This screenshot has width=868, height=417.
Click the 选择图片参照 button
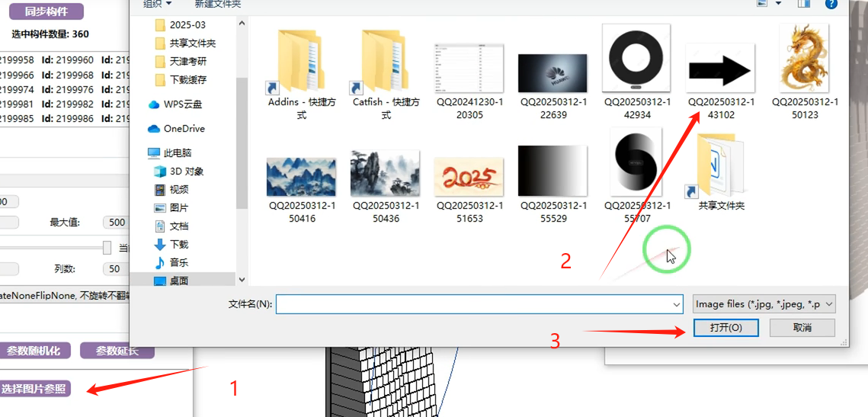[35, 390]
